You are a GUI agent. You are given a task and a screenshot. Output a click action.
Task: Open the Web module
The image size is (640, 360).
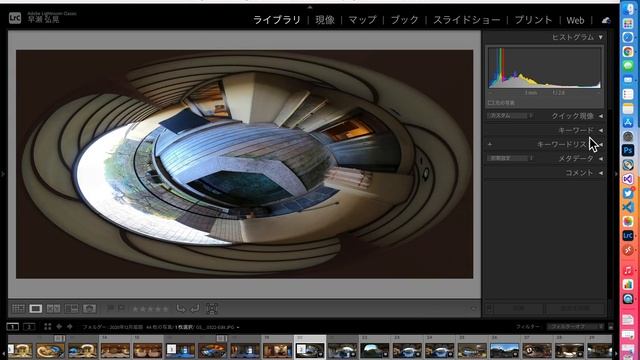point(575,20)
